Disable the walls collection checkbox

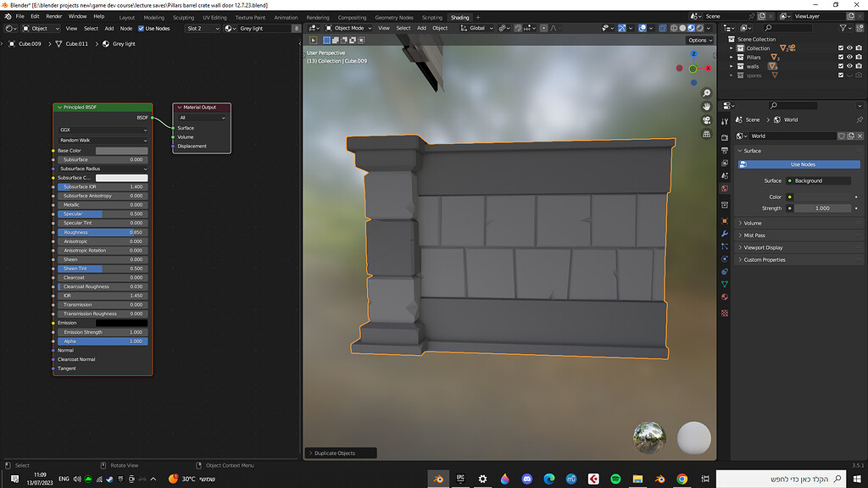tap(841, 66)
